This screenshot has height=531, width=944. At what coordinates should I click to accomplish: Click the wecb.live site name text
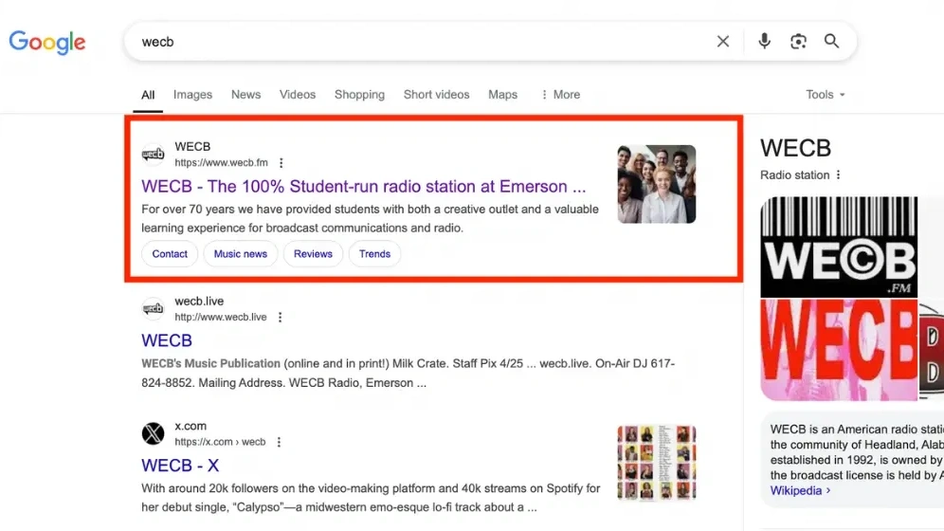(x=199, y=301)
